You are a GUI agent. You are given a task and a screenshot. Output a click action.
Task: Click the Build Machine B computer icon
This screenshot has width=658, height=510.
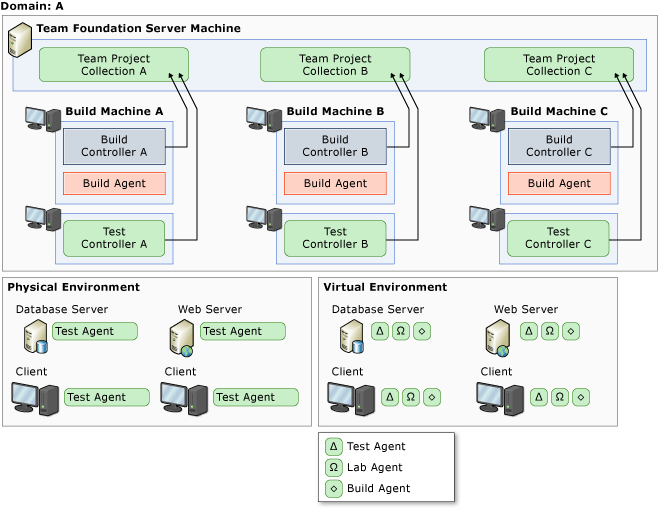click(264, 119)
